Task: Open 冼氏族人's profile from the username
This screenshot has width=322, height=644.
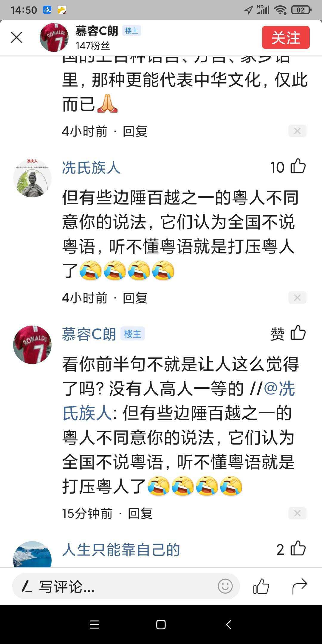Action: coord(91,168)
